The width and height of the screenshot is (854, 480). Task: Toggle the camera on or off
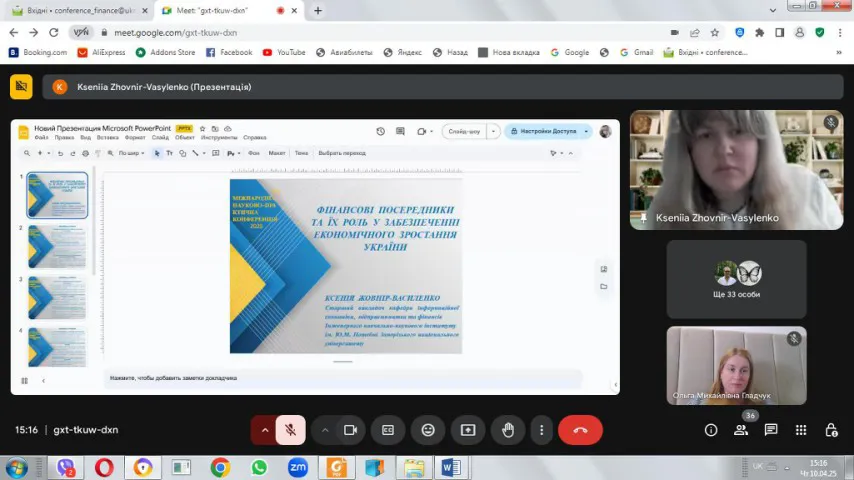350,430
